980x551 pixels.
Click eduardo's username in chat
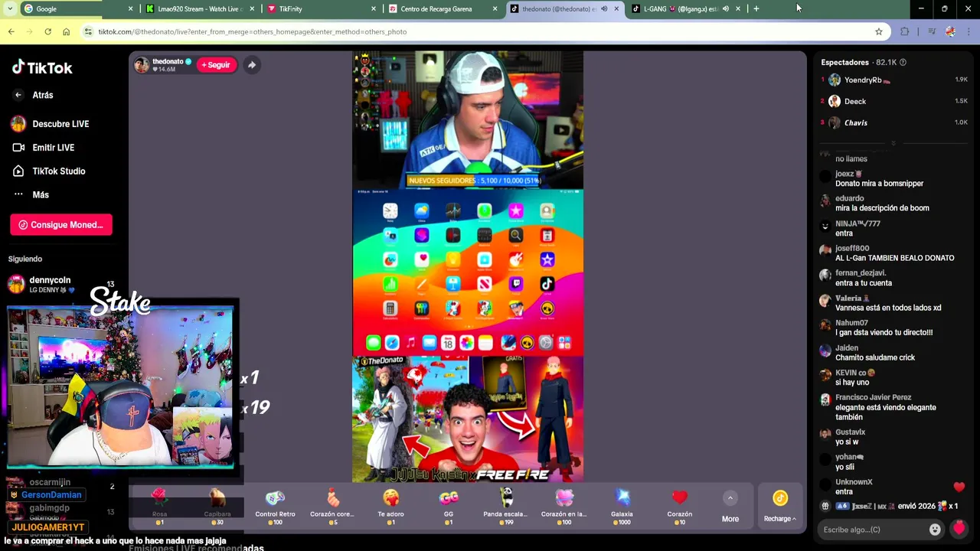click(x=850, y=198)
